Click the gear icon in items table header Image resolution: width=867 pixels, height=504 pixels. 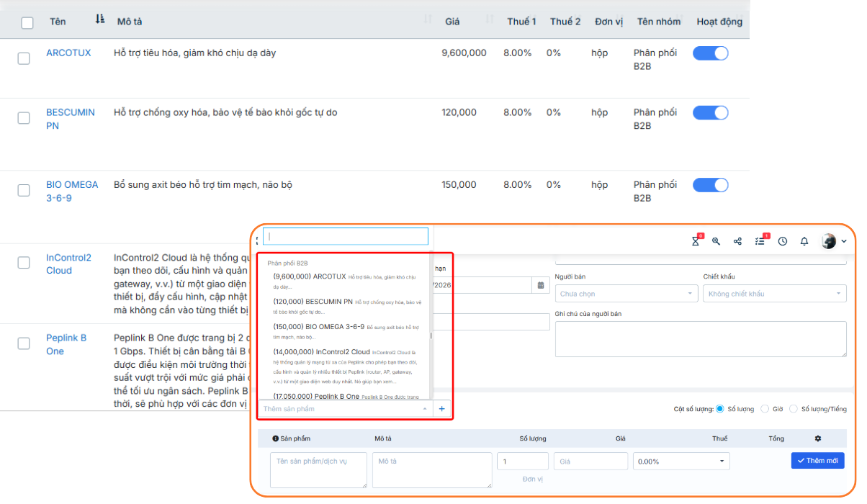817,438
